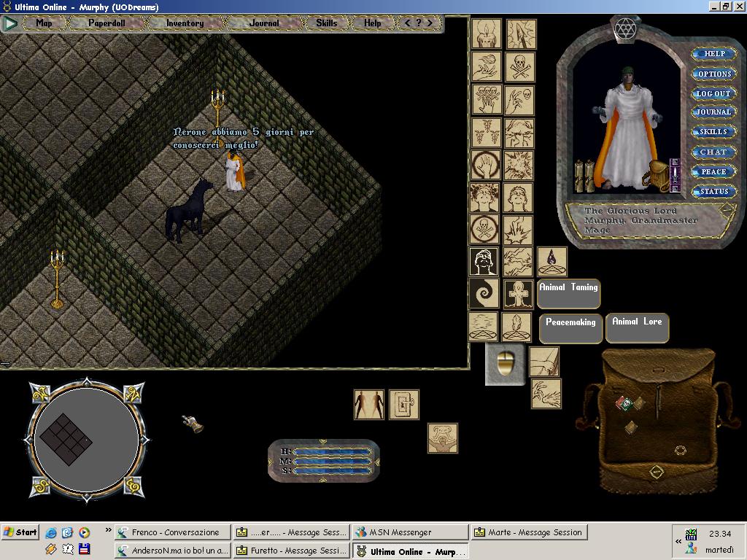Screen dimensions: 747x560
Task: Open Paperdoll from the top menu bar
Action: pos(107,23)
